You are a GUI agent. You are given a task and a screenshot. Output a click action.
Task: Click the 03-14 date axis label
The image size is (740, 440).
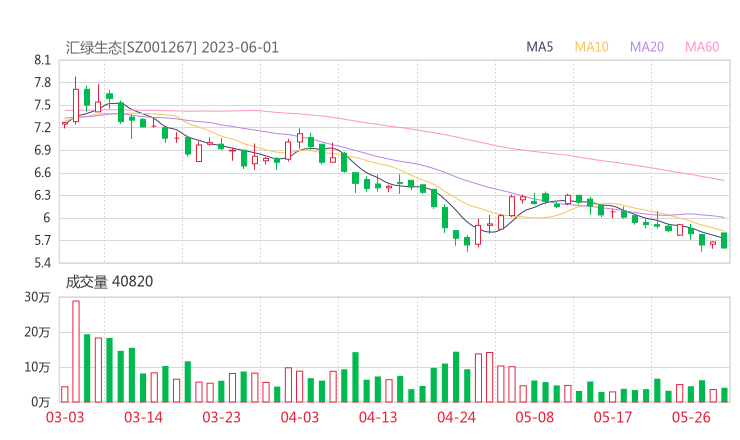[143, 417]
